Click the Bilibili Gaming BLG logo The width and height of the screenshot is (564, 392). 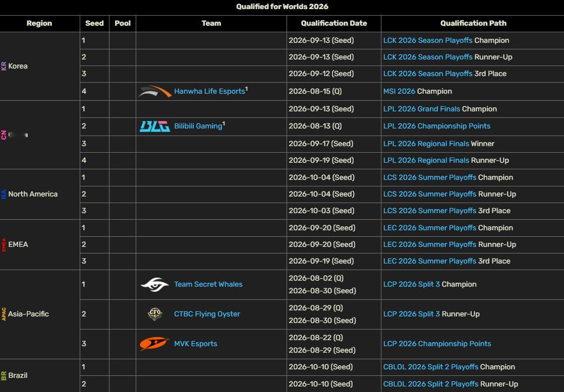[x=155, y=126]
